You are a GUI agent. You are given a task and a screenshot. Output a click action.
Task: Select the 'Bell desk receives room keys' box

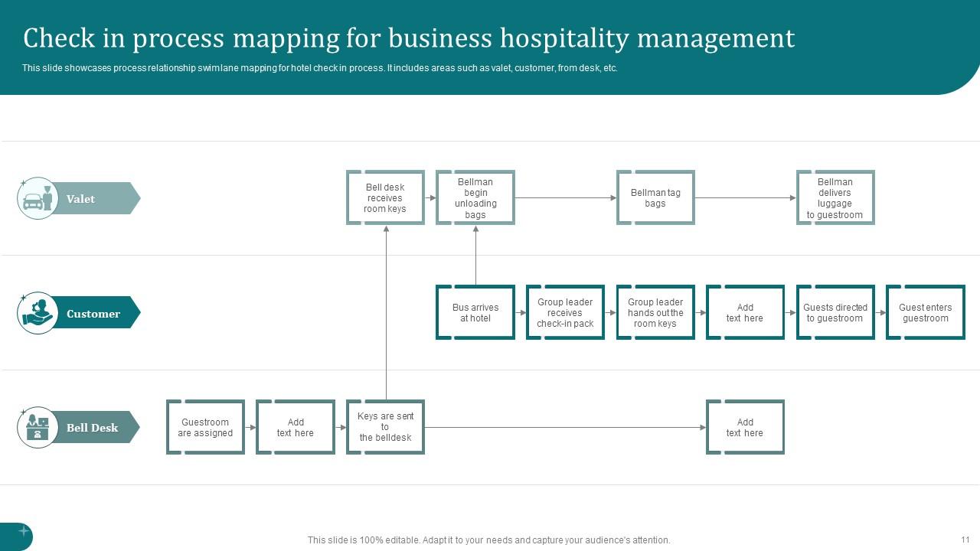pyautogui.click(x=385, y=197)
